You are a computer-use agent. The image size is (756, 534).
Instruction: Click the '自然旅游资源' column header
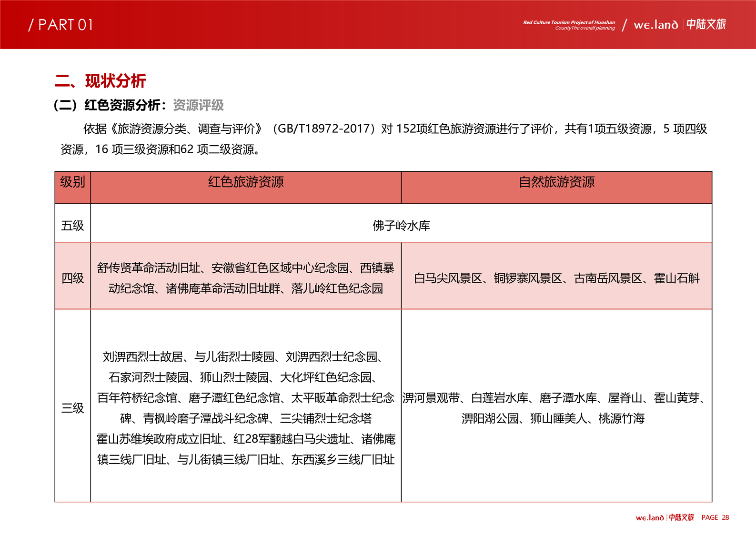556,182
